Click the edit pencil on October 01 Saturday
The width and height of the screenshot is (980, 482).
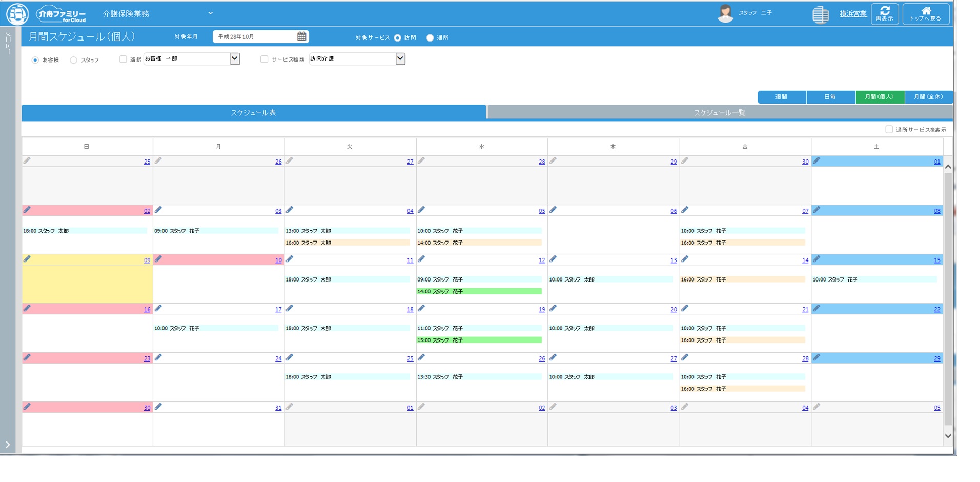tap(816, 161)
